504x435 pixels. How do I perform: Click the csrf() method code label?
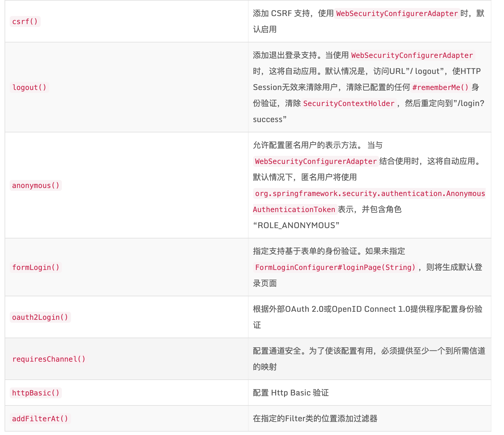point(25,21)
